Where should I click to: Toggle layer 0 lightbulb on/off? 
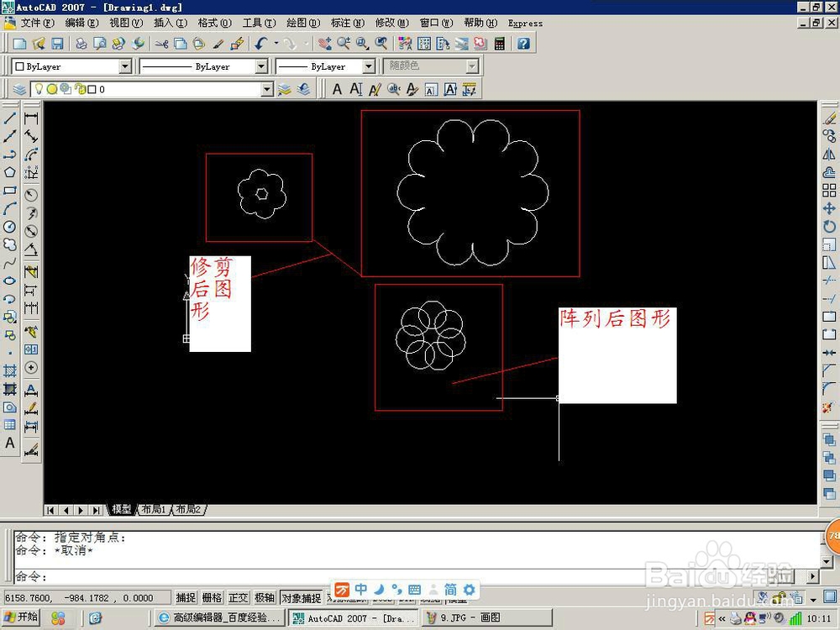click(x=39, y=89)
